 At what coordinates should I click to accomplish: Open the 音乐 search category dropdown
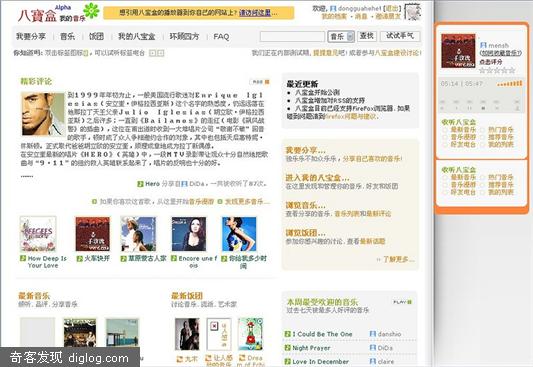click(341, 36)
